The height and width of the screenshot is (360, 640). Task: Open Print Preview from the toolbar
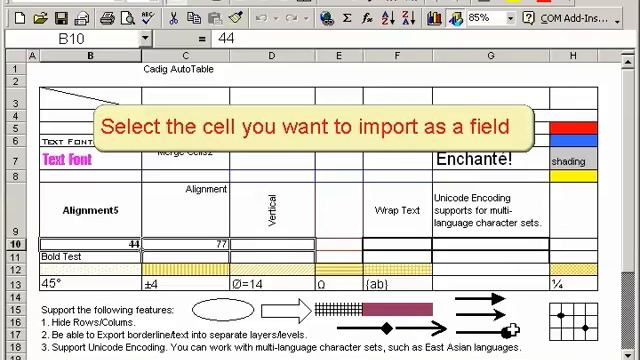(128, 18)
